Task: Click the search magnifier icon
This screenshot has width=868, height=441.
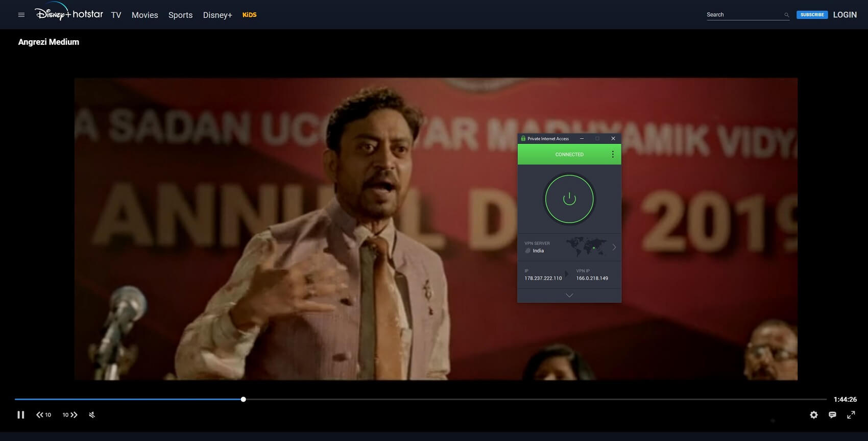Action: (x=787, y=15)
